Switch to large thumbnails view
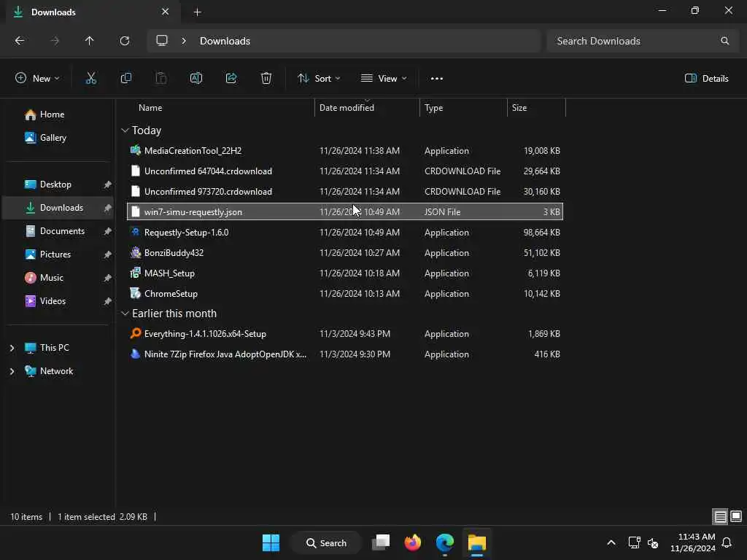The image size is (747, 560). tap(736, 516)
